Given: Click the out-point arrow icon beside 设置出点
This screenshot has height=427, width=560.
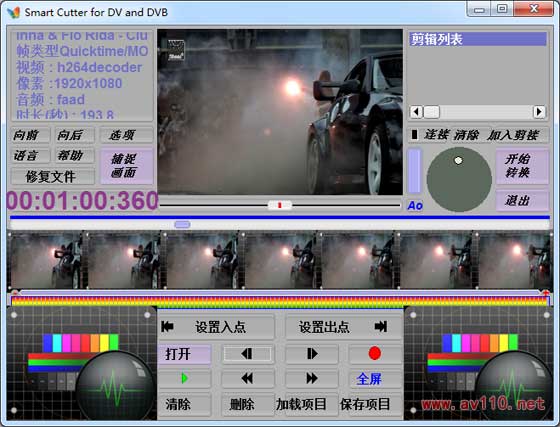Looking at the screenshot, I should pos(381,326).
